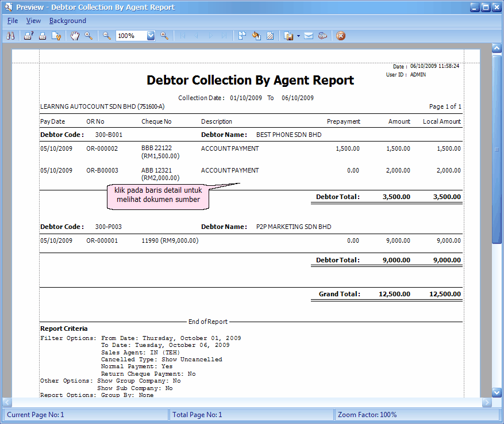Zoom out with the magnifier minus icon
This screenshot has height=424, width=504.
107,36
